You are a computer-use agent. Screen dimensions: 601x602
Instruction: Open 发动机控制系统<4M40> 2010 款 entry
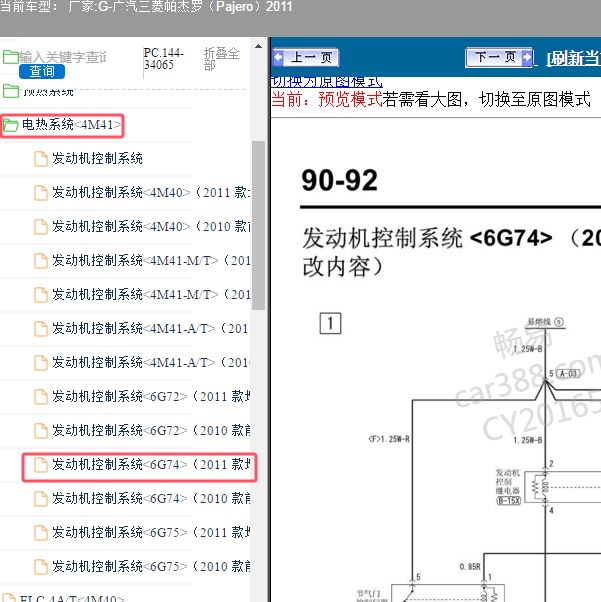pos(151,227)
